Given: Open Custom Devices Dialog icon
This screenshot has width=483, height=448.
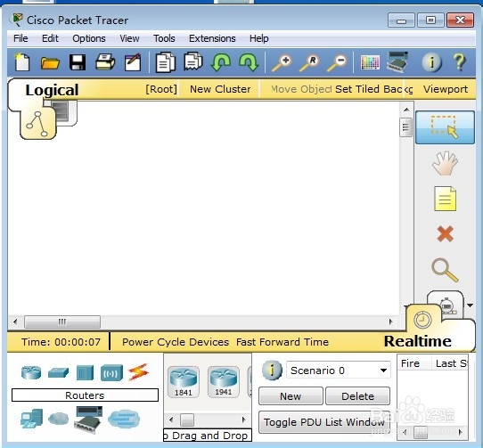Looking at the screenshot, I should coord(397,62).
